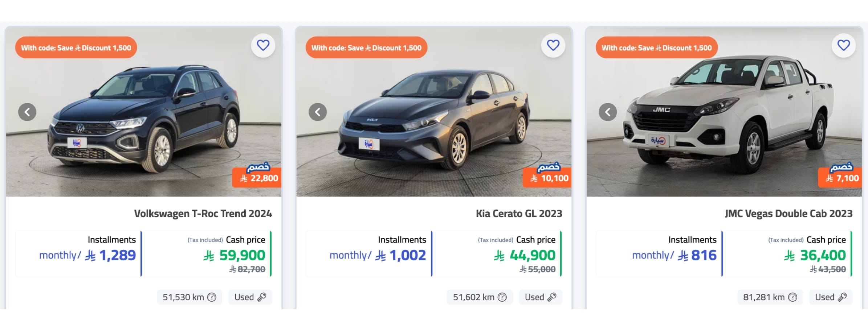Click the odometer icon next to 51,602 km
868x331 pixels.
[502, 297]
